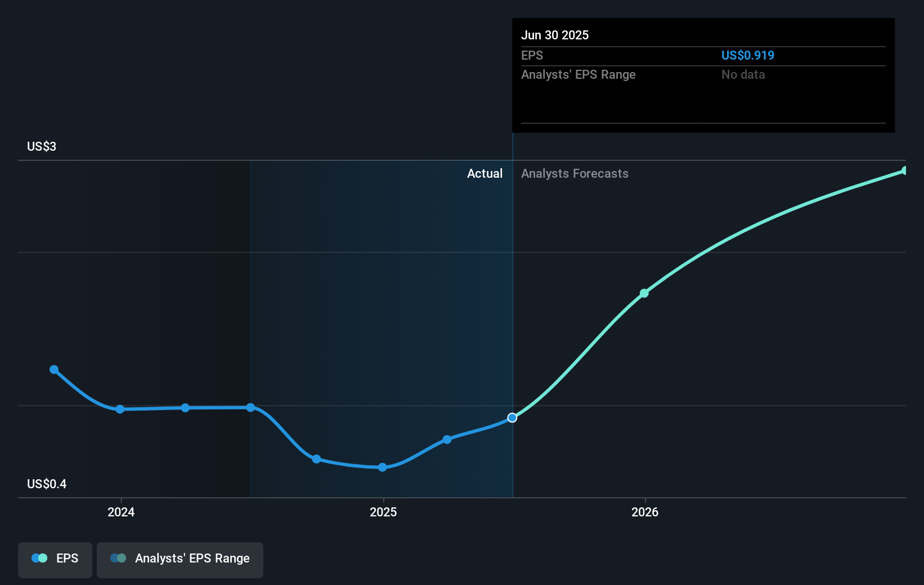Click the Analysts' EPS Range legend dots icon
The width and height of the screenshot is (924, 585).
click(x=118, y=558)
